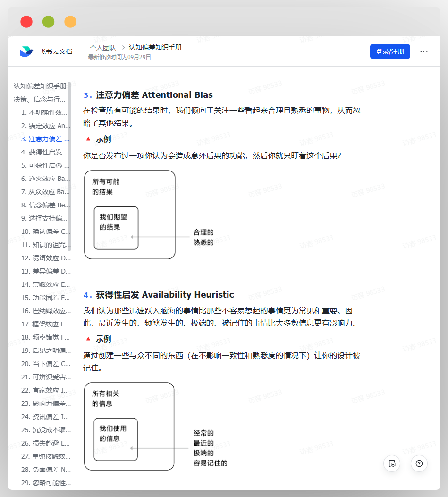Screen dimensions: 448x497
Task: Select the 认知偏差知识手册 outline heading
Action: 40,86
